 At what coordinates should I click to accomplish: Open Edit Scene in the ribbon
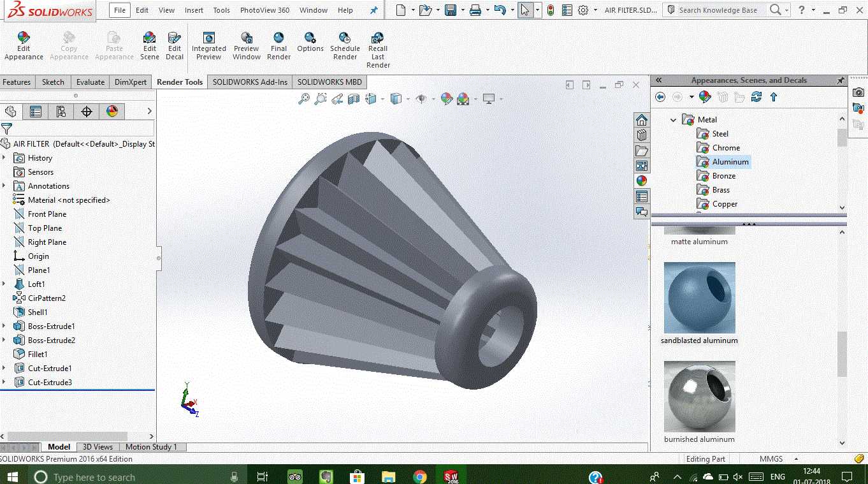coord(150,46)
